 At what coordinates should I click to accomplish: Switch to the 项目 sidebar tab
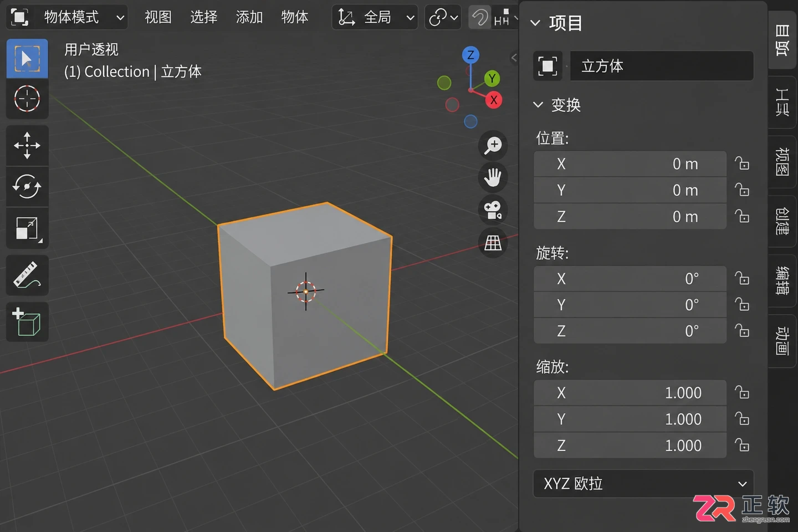(x=782, y=40)
